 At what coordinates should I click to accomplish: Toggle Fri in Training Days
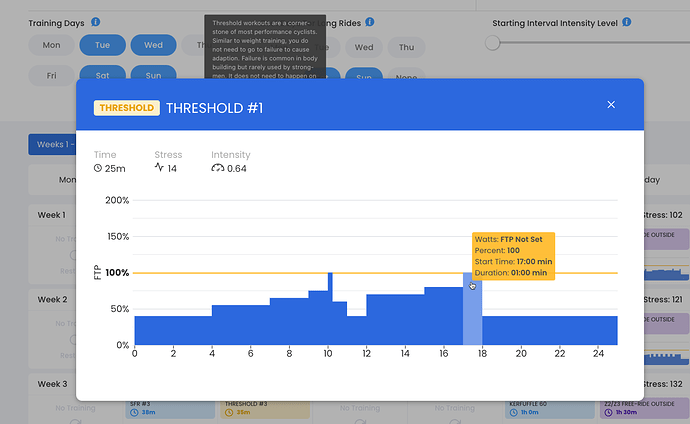pyautogui.click(x=51, y=75)
